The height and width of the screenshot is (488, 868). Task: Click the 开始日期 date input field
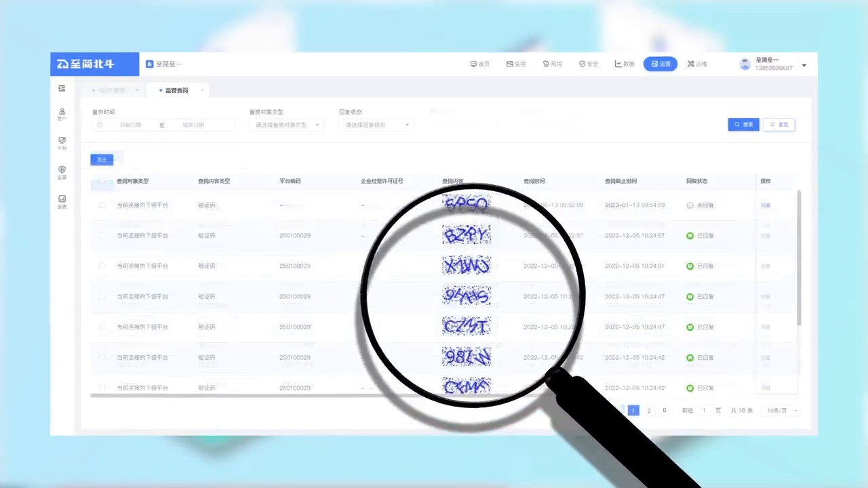pyautogui.click(x=131, y=125)
